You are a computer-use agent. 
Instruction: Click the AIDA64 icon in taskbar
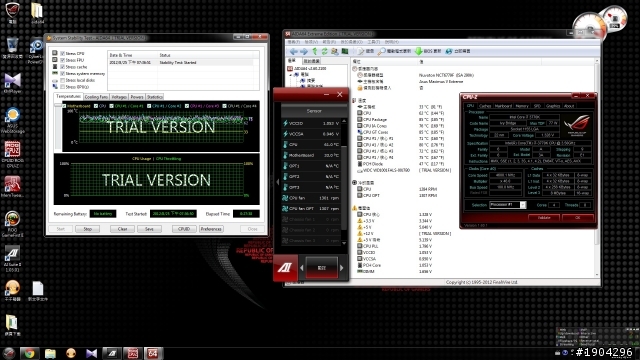[x=153, y=353]
